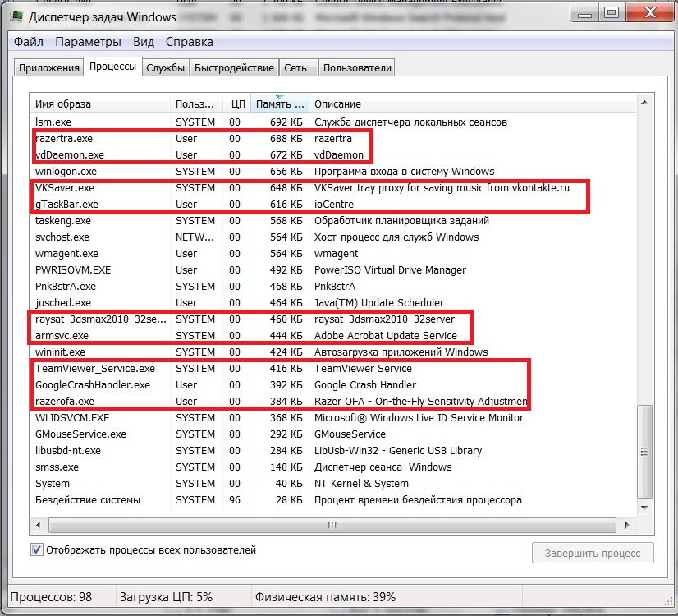
Task: Click the 96 CPU value
Action: [235, 500]
